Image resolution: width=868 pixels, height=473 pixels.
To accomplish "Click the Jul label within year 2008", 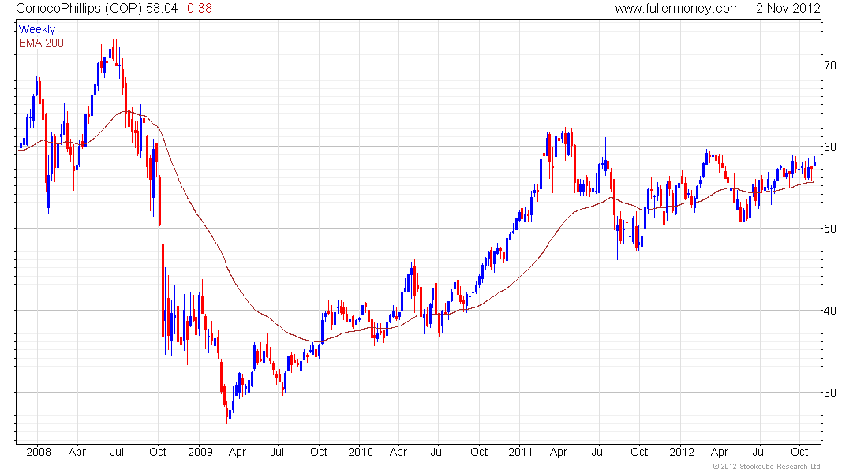I will tap(117, 452).
